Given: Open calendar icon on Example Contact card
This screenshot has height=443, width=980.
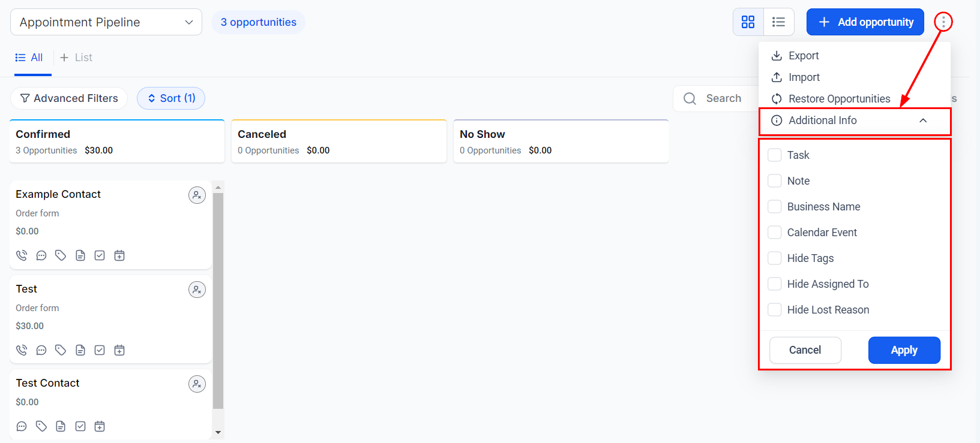Looking at the screenshot, I should pyautogui.click(x=119, y=255).
